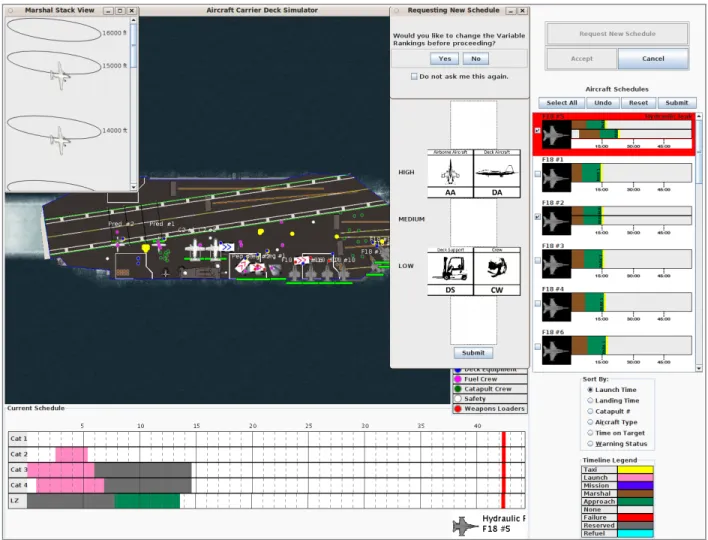708x540 pixels.
Task: Click the Hydraulic Failure F18 #5 jet icon
Action: click(466, 526)
